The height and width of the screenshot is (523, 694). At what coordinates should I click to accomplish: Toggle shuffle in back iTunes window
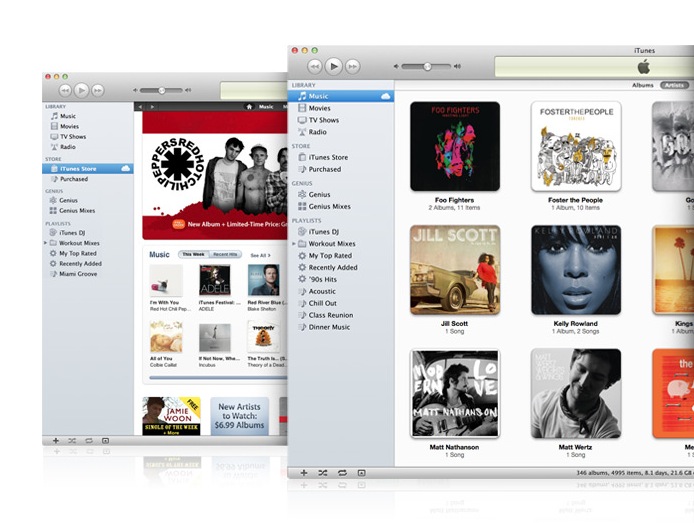coord(72,441)
